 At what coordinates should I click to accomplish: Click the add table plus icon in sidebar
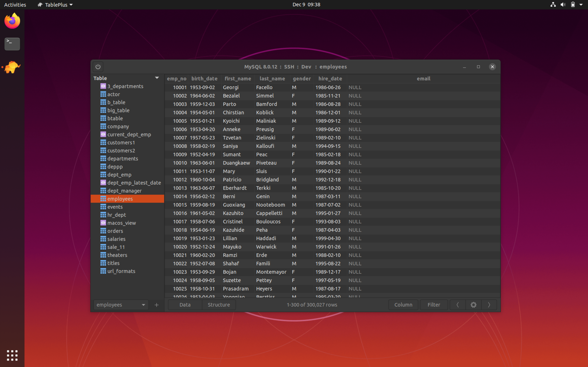pos(156,304)
